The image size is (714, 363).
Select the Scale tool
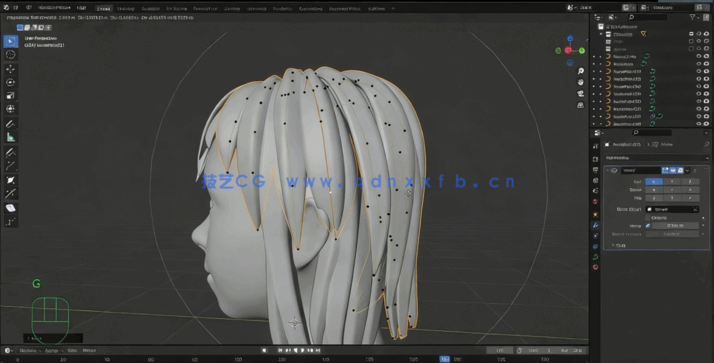(x=10, y=96)
